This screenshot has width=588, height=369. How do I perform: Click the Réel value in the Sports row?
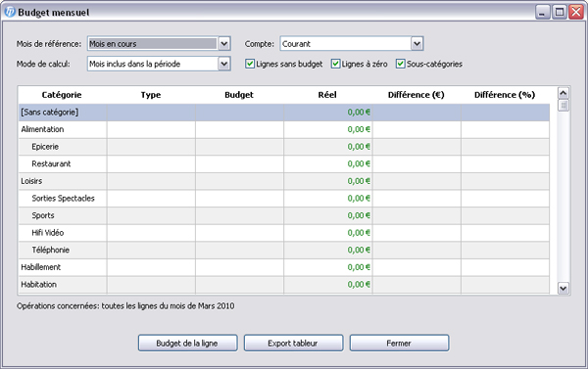pos(359,215)
